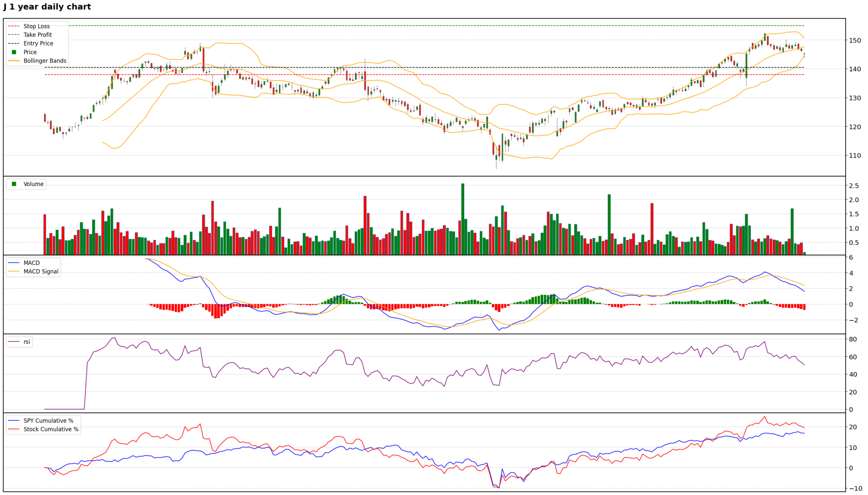The image size is (868, 495).
Task: Click the 150 price axis label
Action: [x=854, y=40]
